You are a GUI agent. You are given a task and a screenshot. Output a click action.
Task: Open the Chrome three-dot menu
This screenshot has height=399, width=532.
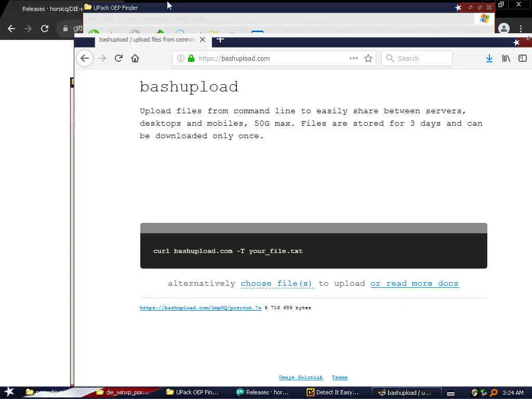(521, 29)
